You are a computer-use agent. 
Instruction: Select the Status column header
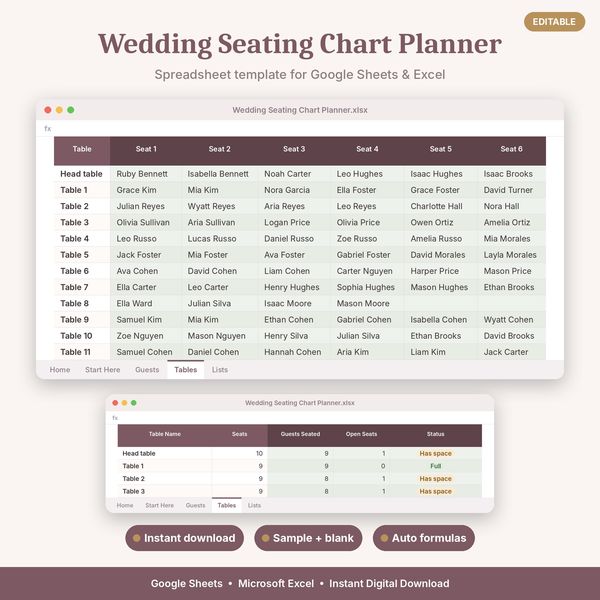click(x=435, y=434)
